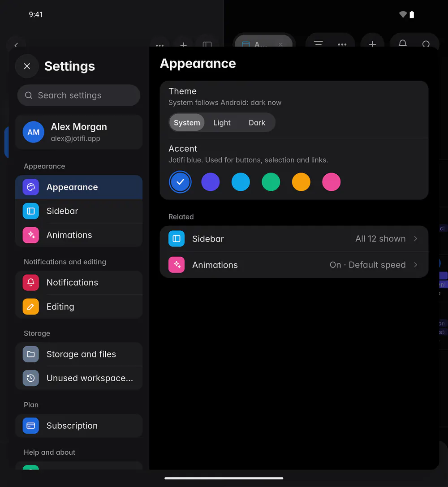Viewport: 448px width, 487px height.
Task: Tap the bottom navigation gesture handle
Action: 224,478
